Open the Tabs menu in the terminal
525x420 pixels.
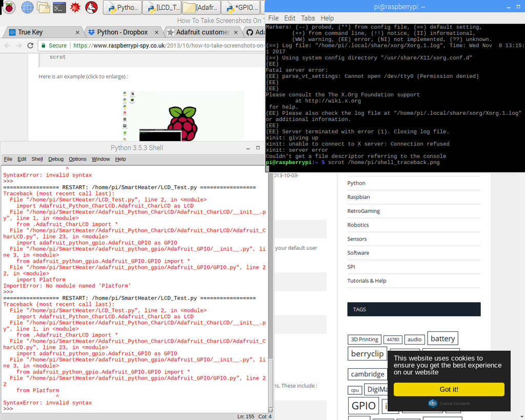308,18
